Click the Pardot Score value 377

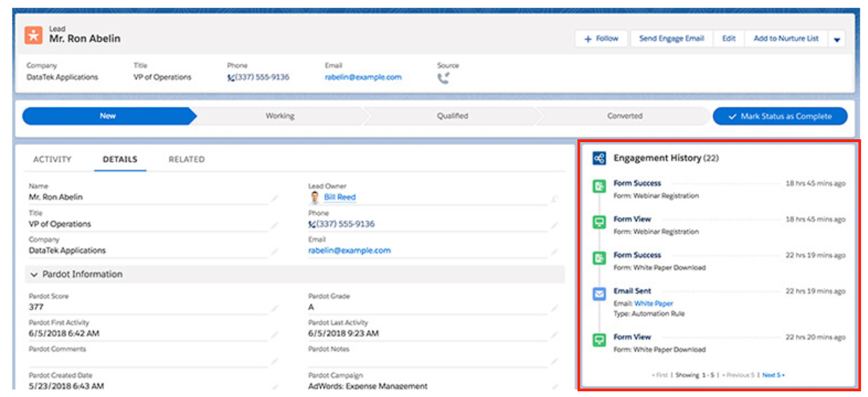pyautogui.click(x=36, y=307)
